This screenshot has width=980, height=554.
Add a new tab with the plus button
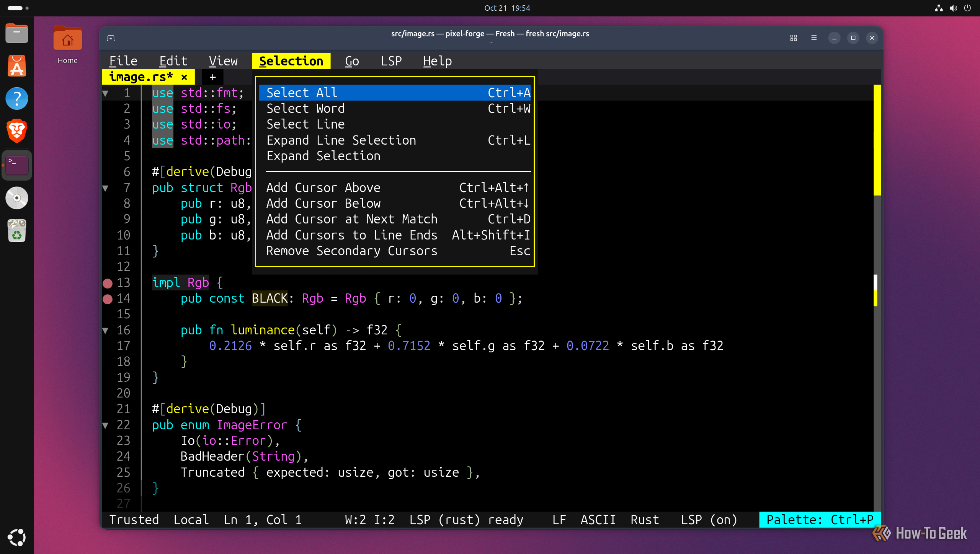212,77
